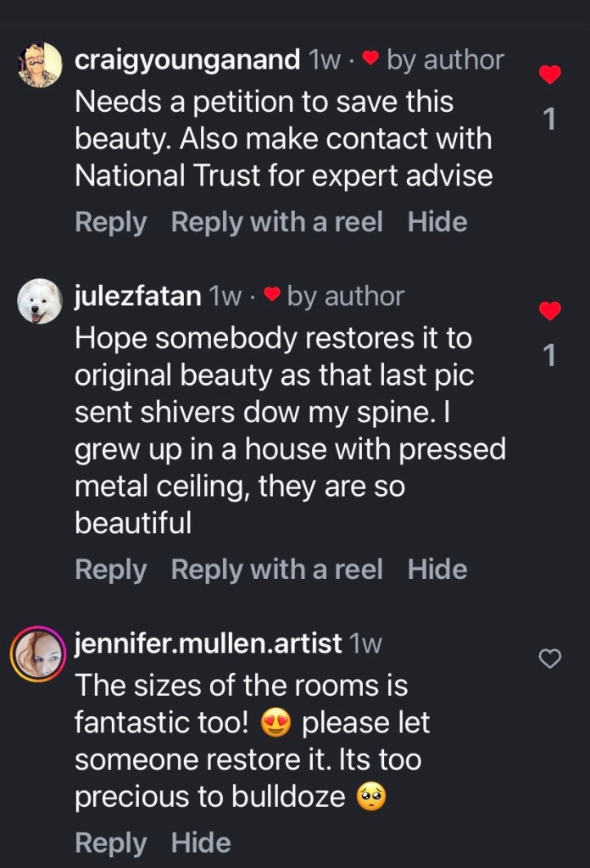Hide jennifer.mullen.artist's comment

click(x=201, y=843)
